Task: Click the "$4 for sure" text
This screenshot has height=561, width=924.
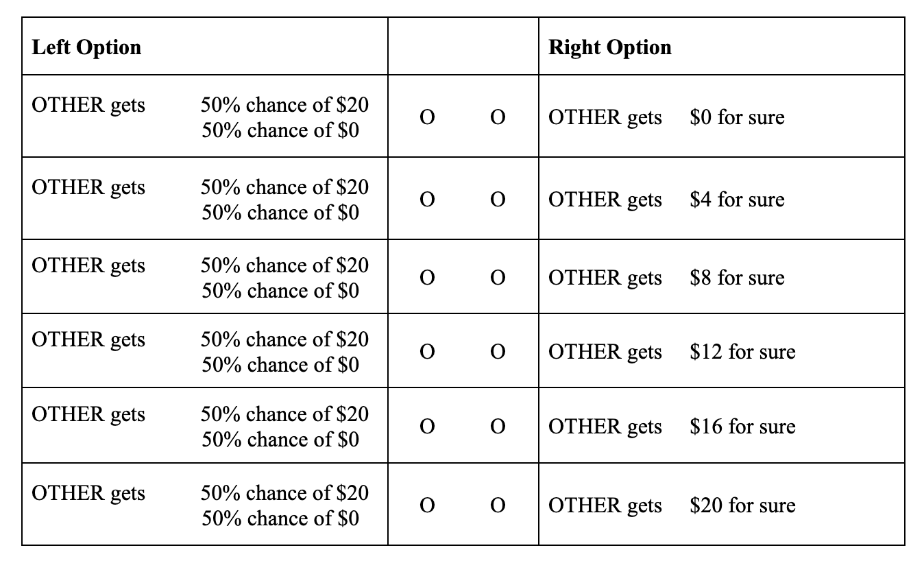Action: pyautogui.click(x=737, y=200)
